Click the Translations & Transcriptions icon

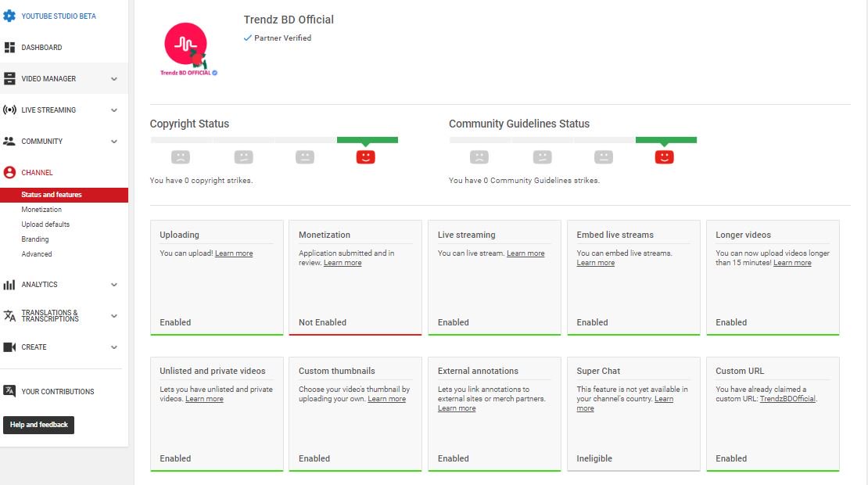9,315
